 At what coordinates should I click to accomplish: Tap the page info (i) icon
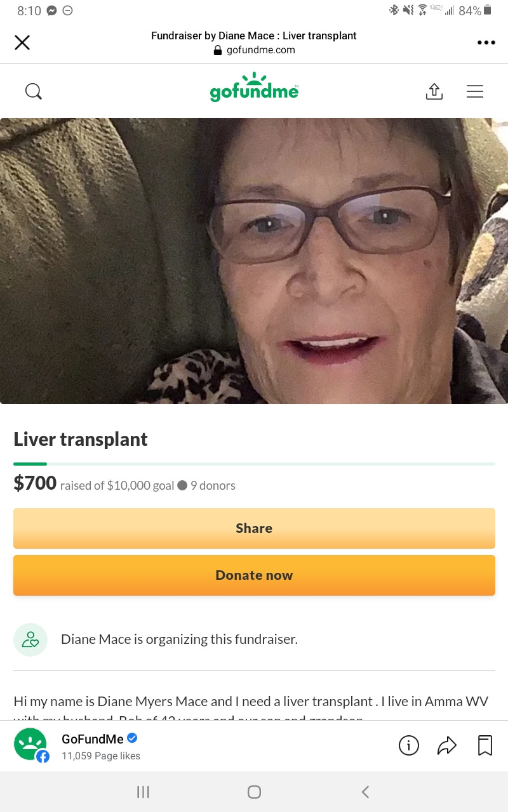point(409,745)
